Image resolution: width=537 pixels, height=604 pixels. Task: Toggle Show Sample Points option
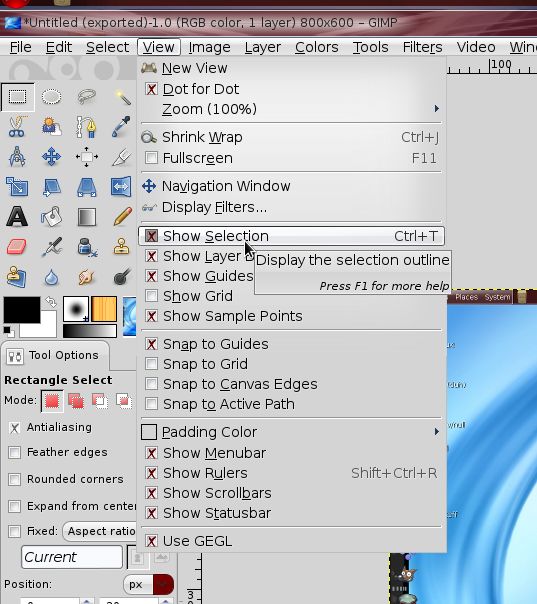(x=292, y=316)
